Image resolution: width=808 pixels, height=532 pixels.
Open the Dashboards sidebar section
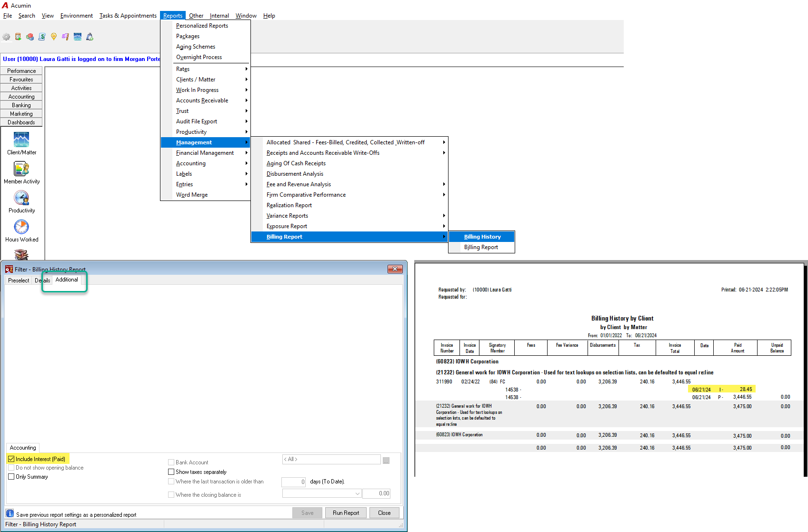point(21,122)
